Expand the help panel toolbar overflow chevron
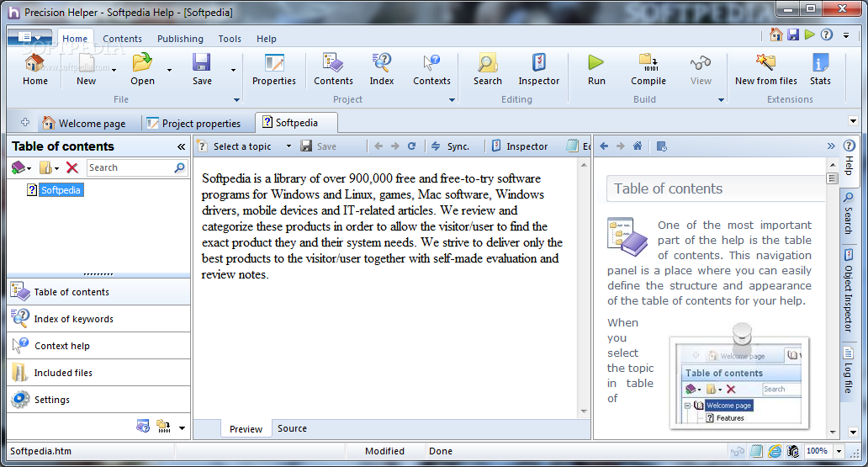 [x=831, y=146]
